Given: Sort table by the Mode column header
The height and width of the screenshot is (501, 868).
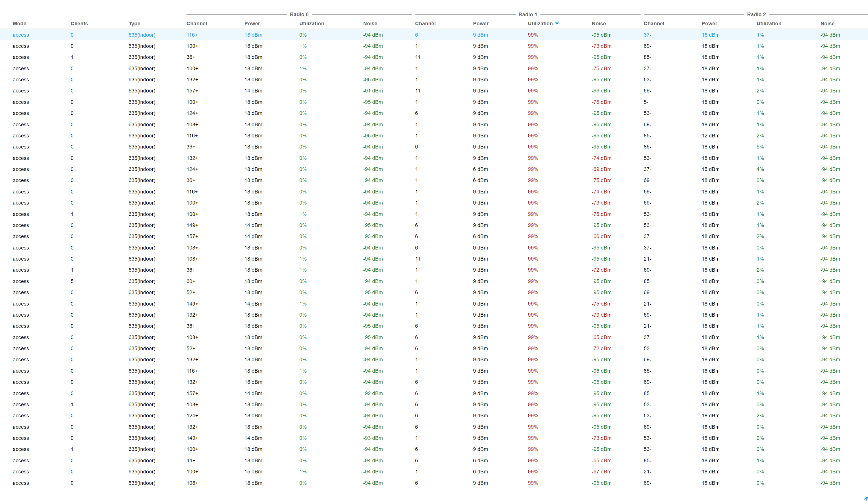Looking at the screenshot, I should point(20,23).
